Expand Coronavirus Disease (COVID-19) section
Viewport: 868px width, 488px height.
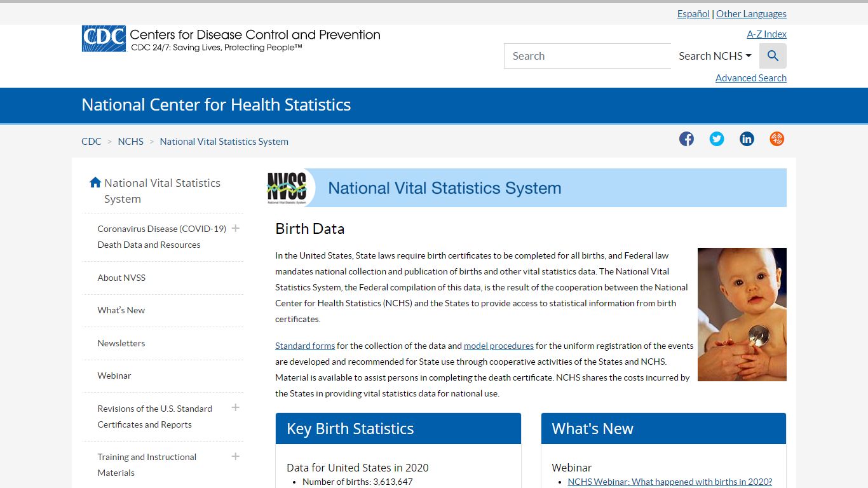(x=236, y=228)
